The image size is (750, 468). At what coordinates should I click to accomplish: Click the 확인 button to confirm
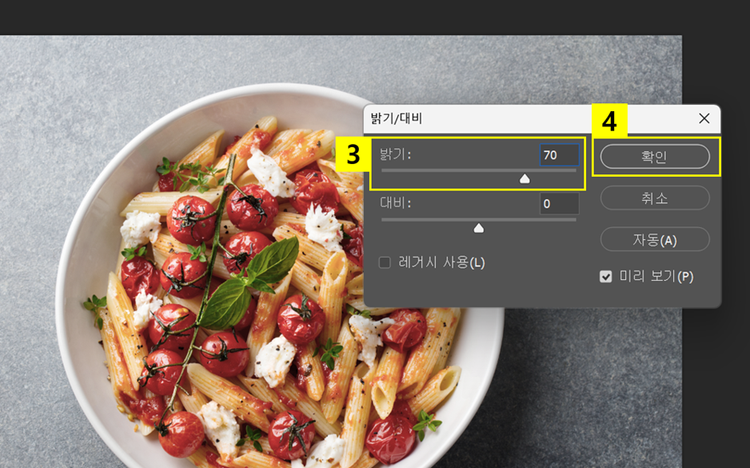pos(655,156)
